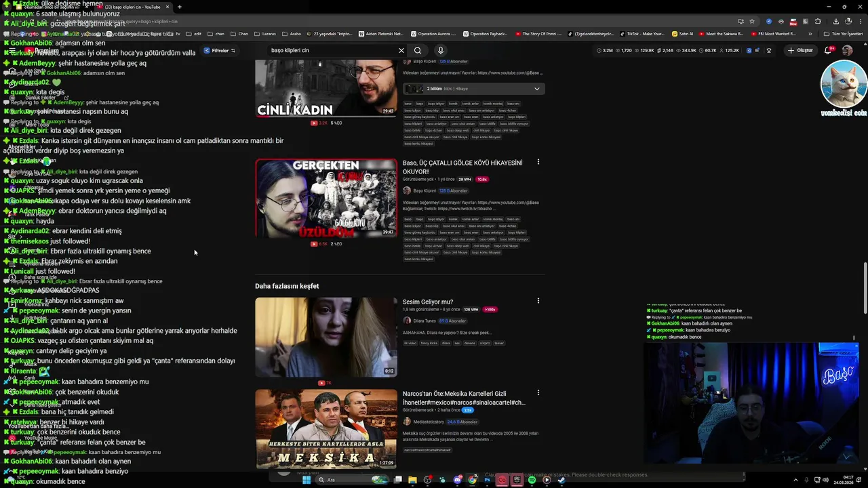Open the Araba bookmark folder
The height and width of the screenshot is (488, 868).
tap(291, 33)
